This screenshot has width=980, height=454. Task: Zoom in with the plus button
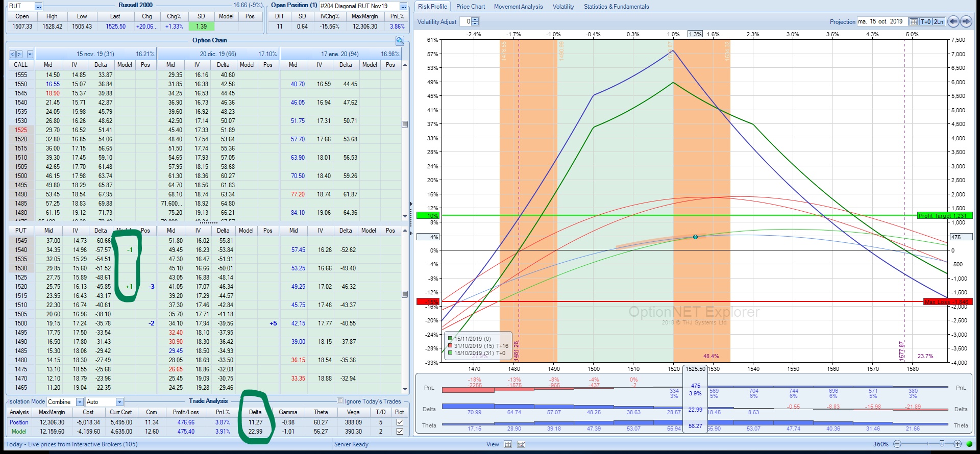958,444
